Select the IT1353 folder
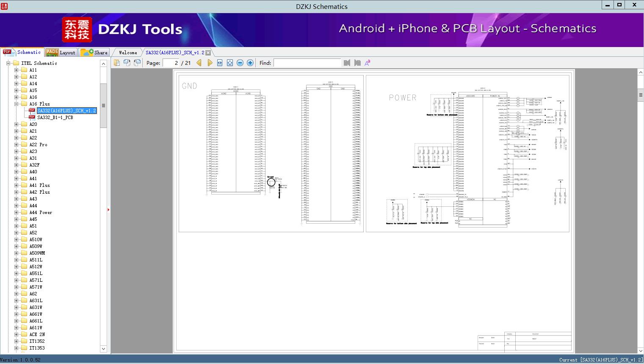Image resolution: width=644 pixels, height=364 pixels. point(37,348)
